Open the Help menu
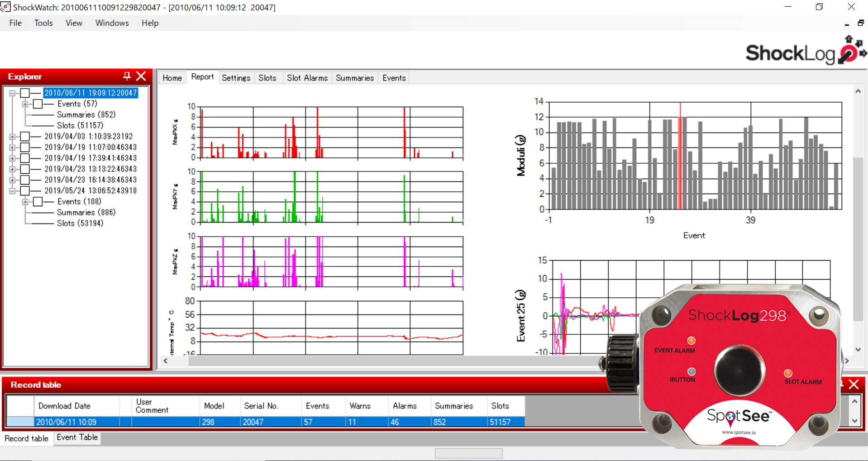This screenshot has width=868, height=461. click(x=150, y=23)
